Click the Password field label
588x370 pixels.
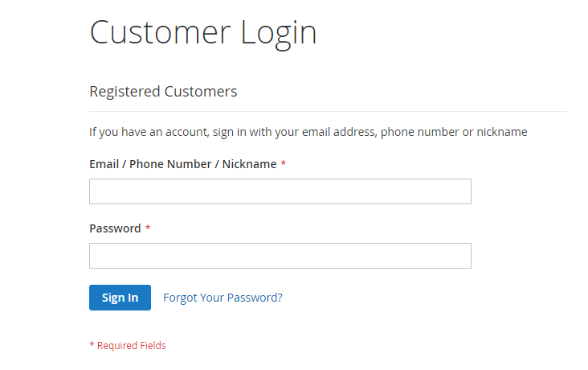point(115,228)
